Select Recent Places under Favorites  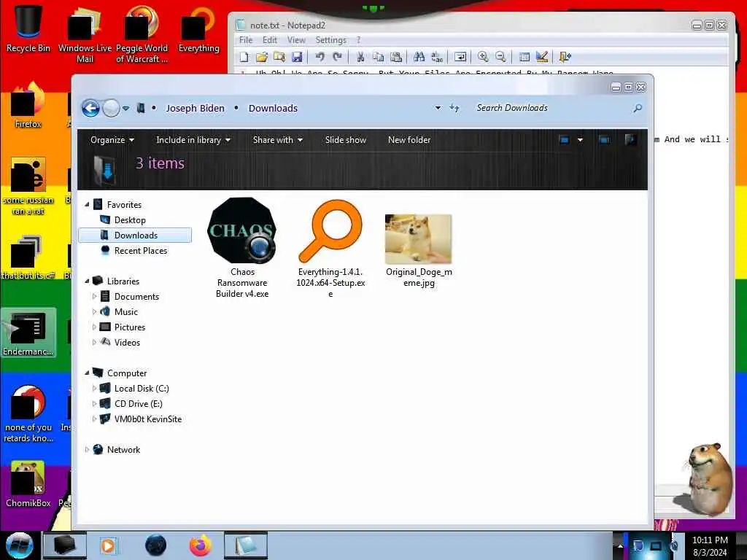coord(141,251)
